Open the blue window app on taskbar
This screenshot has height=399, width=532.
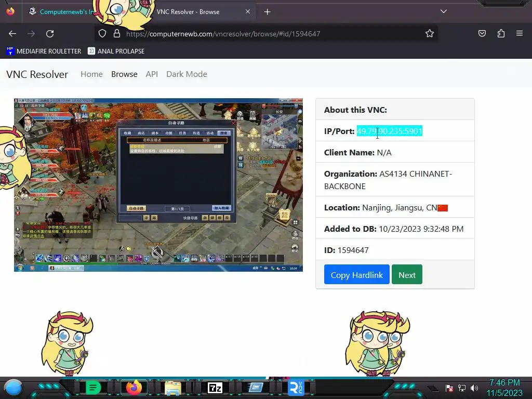256,388
